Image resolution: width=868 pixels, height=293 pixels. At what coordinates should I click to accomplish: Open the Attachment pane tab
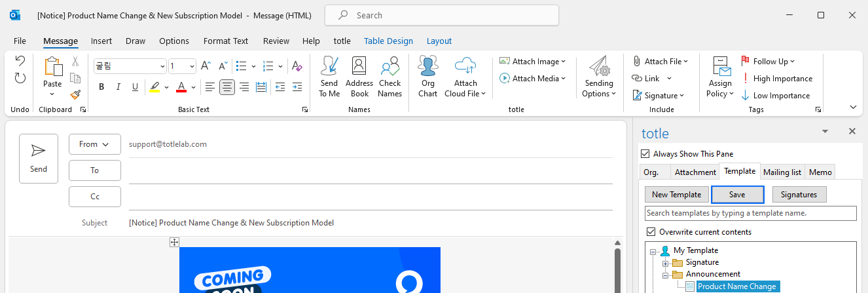[x=695, y=172]
